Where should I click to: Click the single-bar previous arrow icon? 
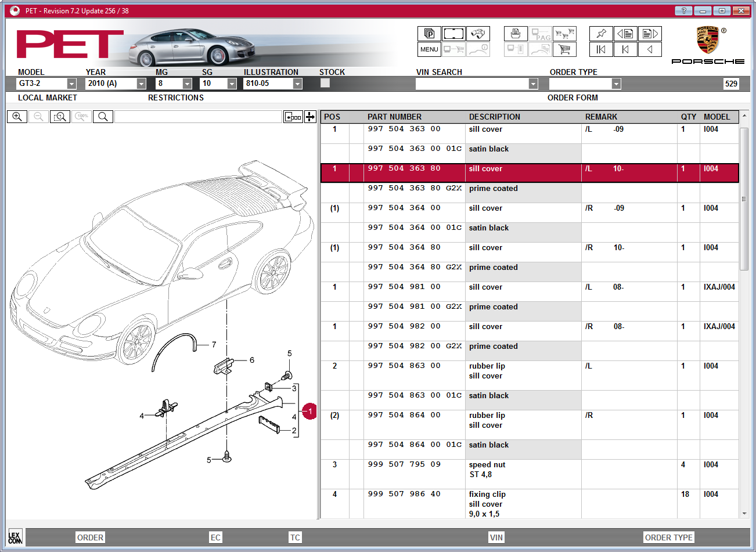pos(625,49)
